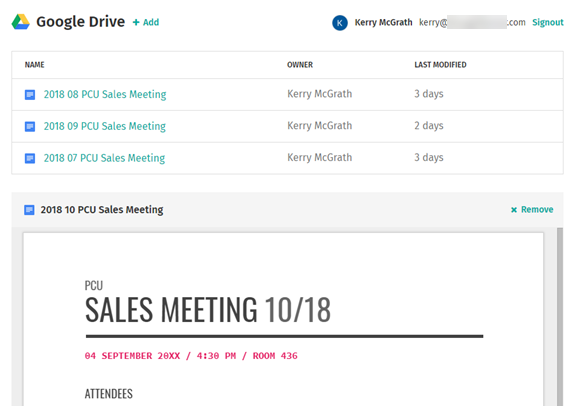Click the document icon beside 2018 10 PCU Sales Meeting
This screenshot has height=406, width=575.
[29, 210]
